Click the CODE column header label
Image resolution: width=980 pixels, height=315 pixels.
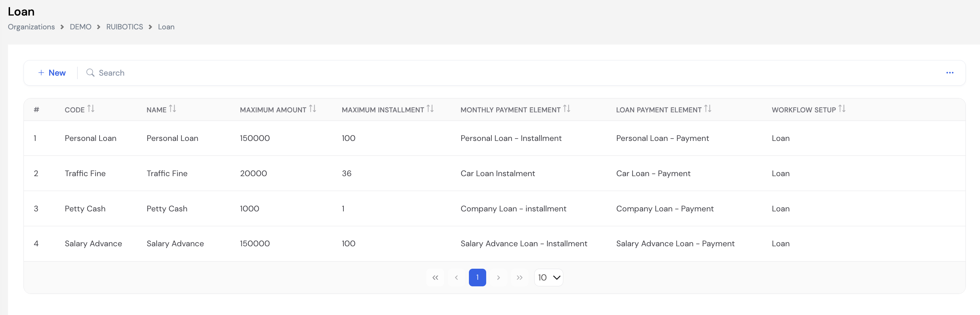coord(75,110)
